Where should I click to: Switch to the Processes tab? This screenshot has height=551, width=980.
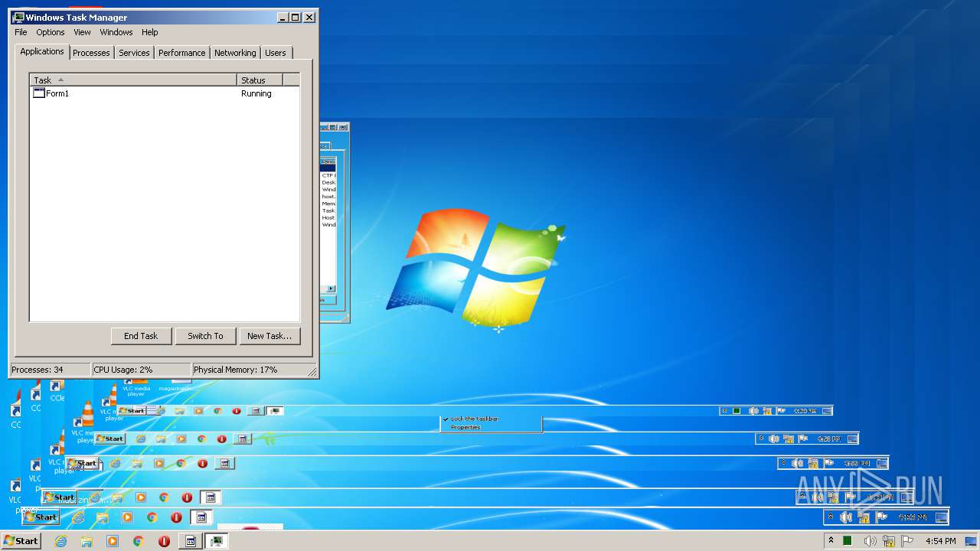[91, 53]
